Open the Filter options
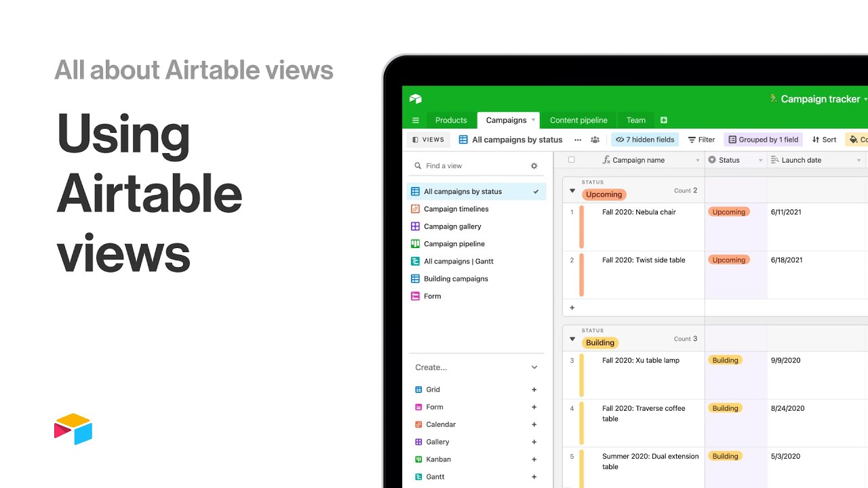Screen dimensions: 868x488 click(701, 140)
